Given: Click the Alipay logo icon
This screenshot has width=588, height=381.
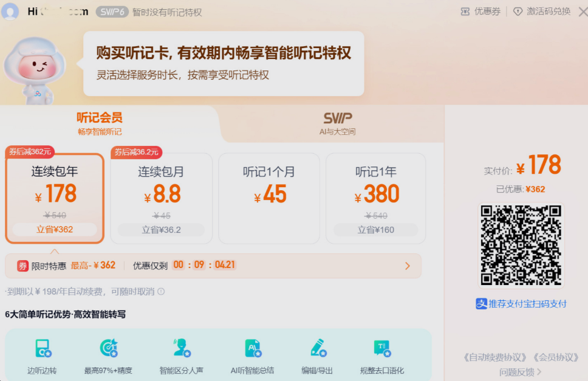Looking at the screenshot, I should coord(481,304).
